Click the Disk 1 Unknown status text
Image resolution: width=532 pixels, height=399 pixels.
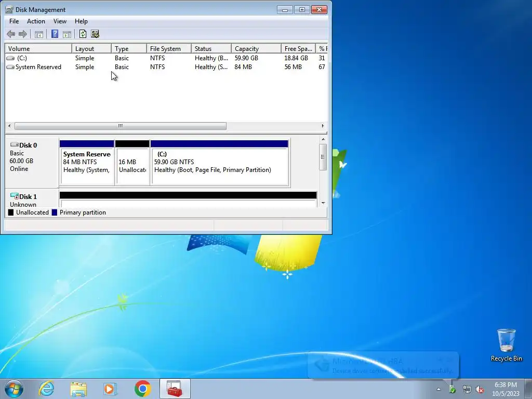coord(23,204)
